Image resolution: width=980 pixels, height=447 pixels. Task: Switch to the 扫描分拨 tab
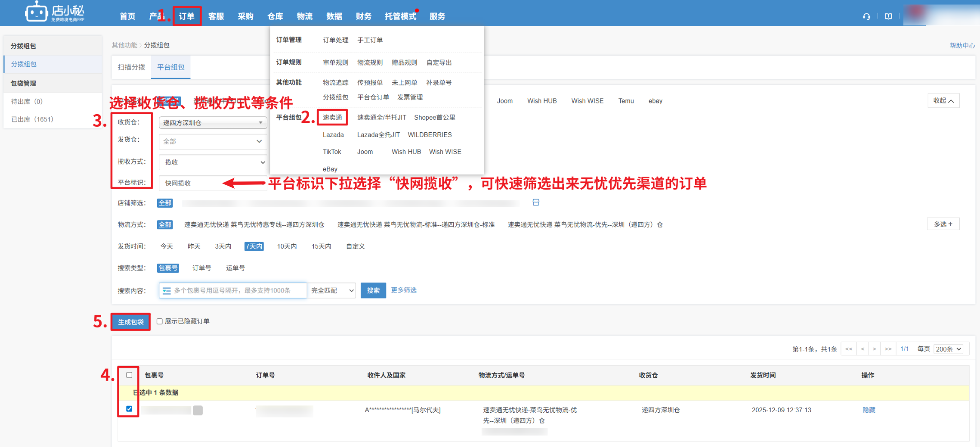131,67
